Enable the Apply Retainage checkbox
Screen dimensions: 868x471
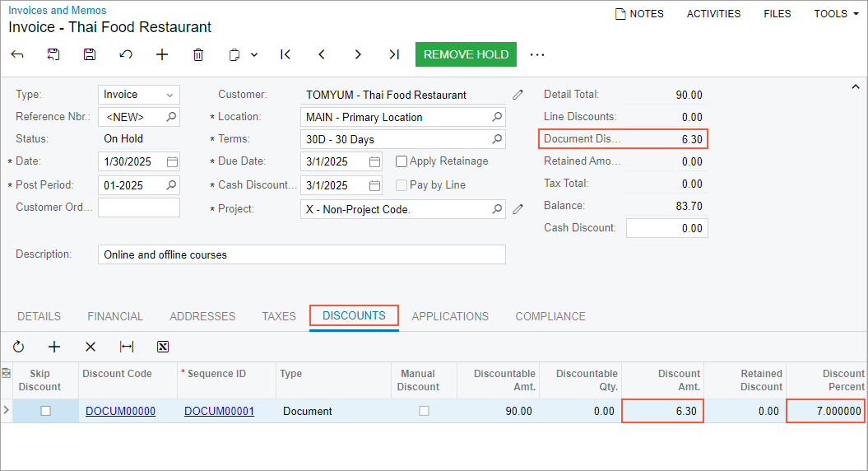tap(402, 161)
